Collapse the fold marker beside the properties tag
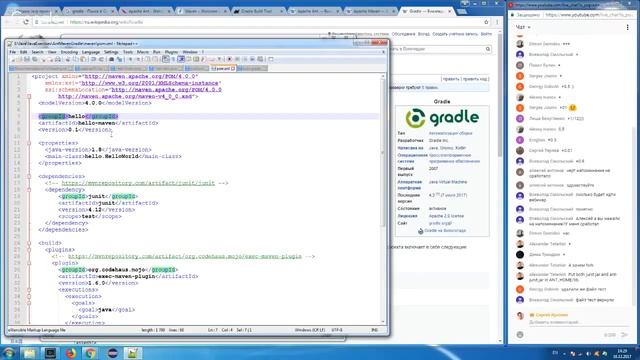Screen dimensions: 640x360 point(29,143)
